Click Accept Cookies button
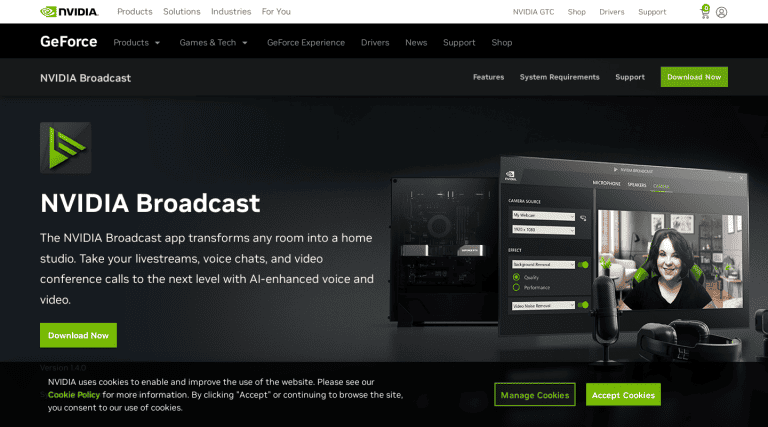This screenshot has height=427, width=768. [623, 395]
